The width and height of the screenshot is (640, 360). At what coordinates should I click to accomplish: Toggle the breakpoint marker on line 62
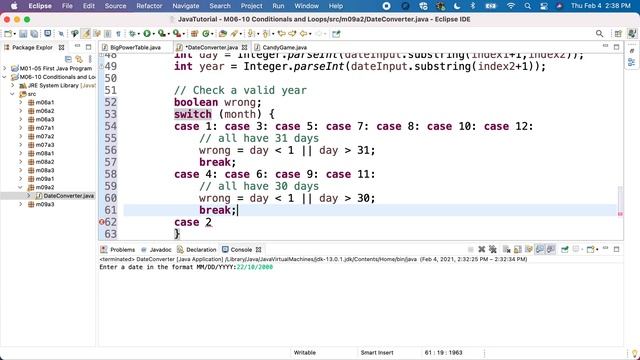[102, 222]
